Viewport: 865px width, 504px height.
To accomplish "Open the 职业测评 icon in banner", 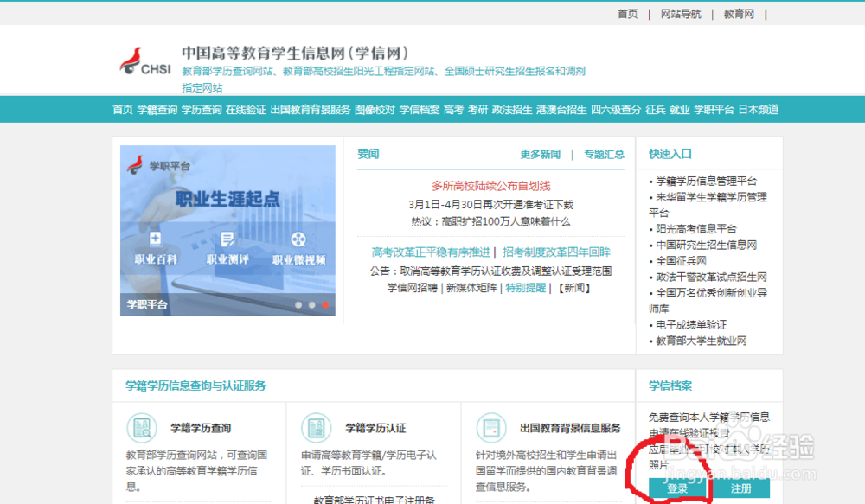I will (227, 239).
